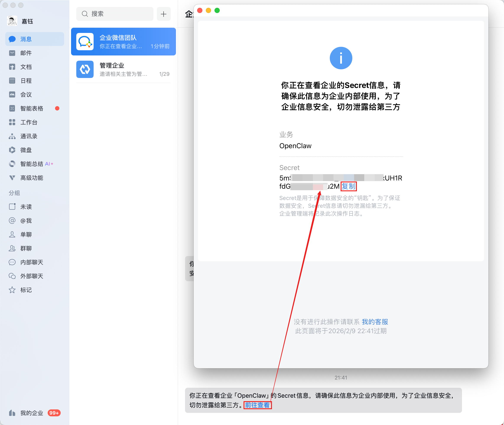Image resolution: width=504 pixels, height=425 pixels.
Task: Click the 我的客服 support link
Action: (375, 322)
